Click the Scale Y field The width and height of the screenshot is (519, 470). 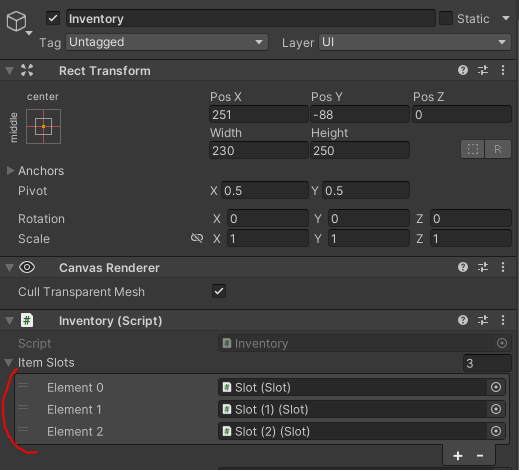[x=369, y=238]
